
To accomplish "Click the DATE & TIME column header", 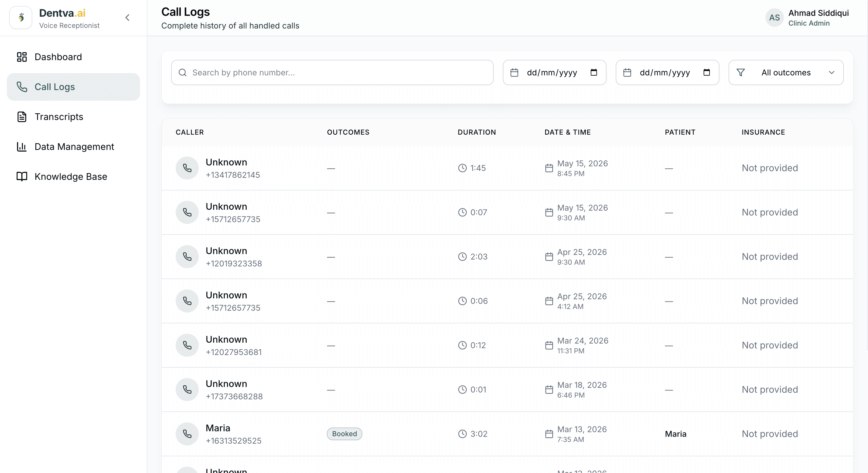I will pyautogui.click(x=568, y=132).
